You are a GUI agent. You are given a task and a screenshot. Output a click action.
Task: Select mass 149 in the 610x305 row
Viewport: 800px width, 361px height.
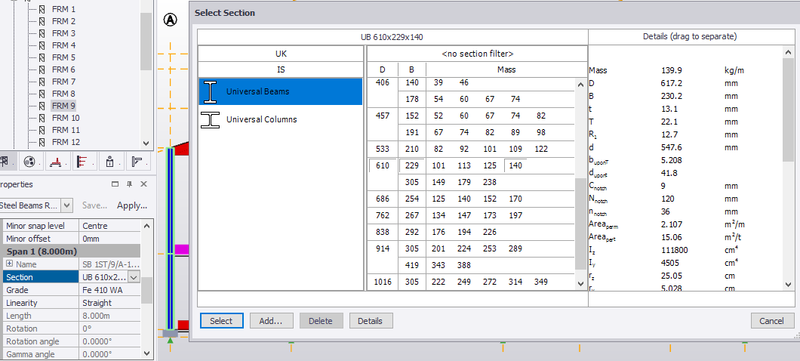438,182
